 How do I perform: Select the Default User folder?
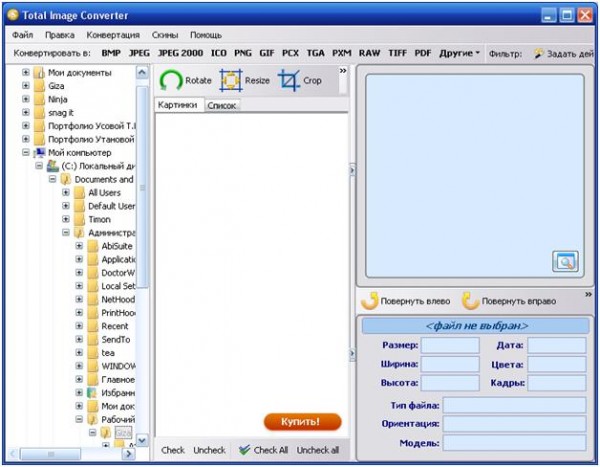click(111, 206)
